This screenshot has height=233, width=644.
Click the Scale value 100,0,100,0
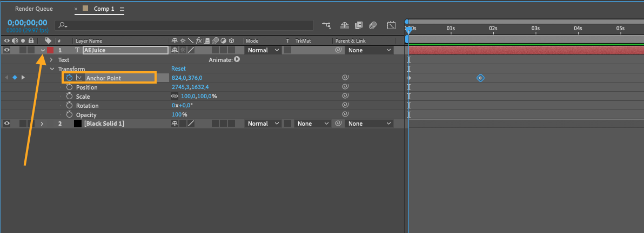pyautogui.click(x=196, y=96)
